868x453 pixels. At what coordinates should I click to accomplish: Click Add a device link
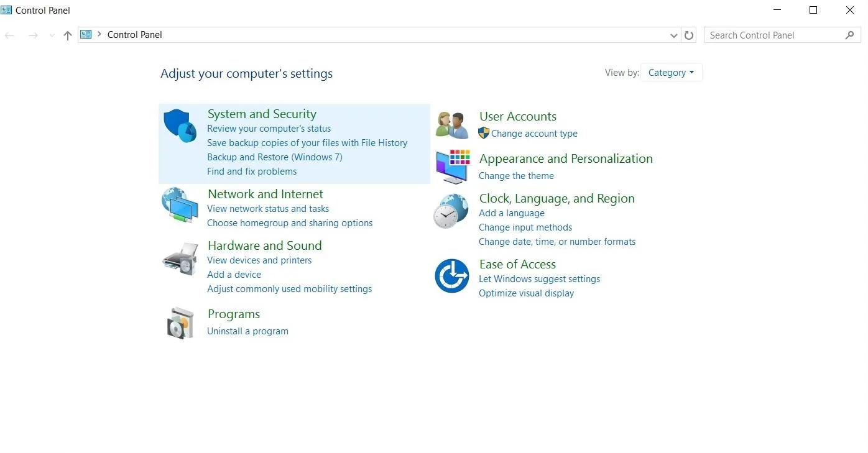pyautogui.click(x=234, y=275)
